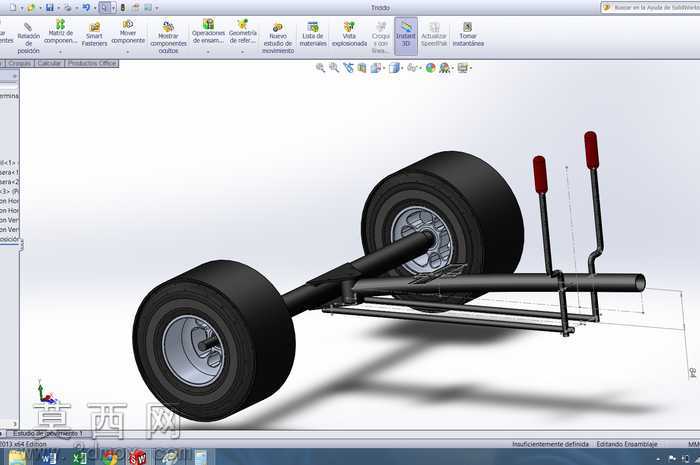Click Matriz de componentes tool

60,31
